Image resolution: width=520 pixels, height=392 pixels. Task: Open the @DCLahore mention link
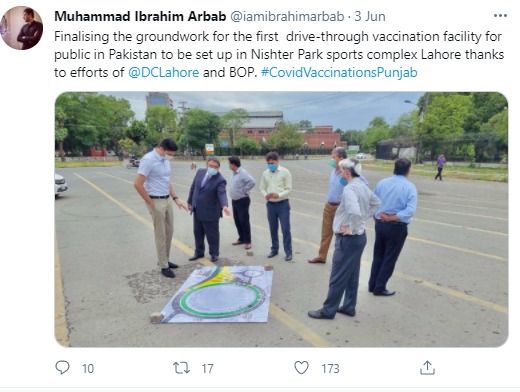point(163,72)
